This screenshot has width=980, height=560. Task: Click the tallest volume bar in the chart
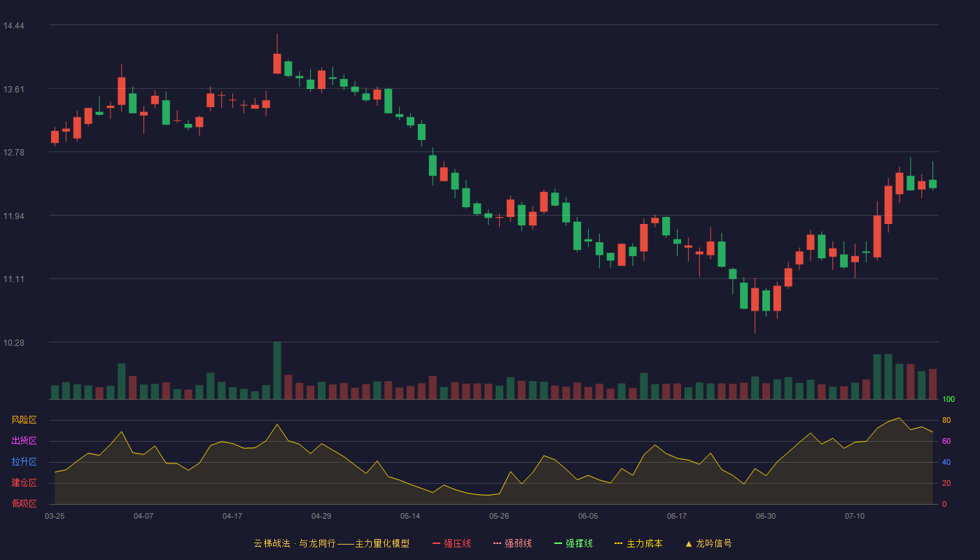pos(277,370)
